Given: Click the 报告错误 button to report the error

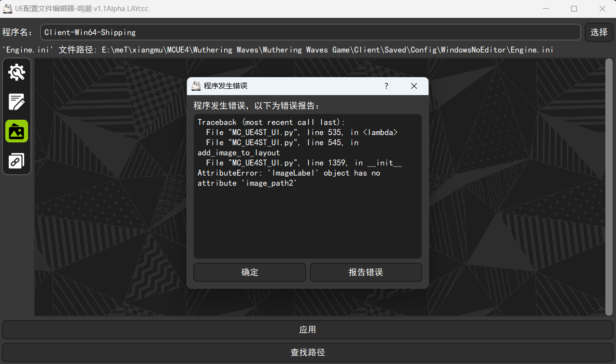Looking at the screenshot, I should point(366,272).
